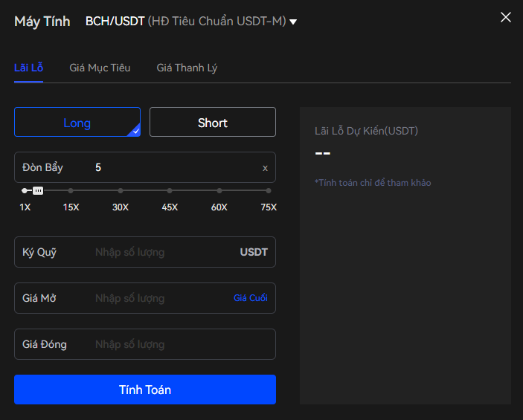Set leverage slider to 15X dot
This screenshot has height=420, width=523.
[71, 190]
